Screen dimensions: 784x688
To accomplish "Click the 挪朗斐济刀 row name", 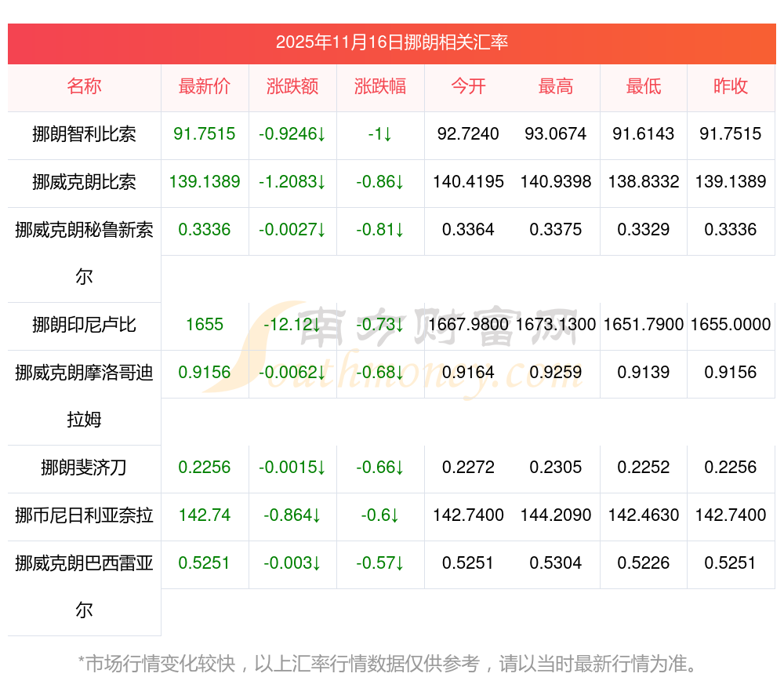I will click(x=84, y=468).
